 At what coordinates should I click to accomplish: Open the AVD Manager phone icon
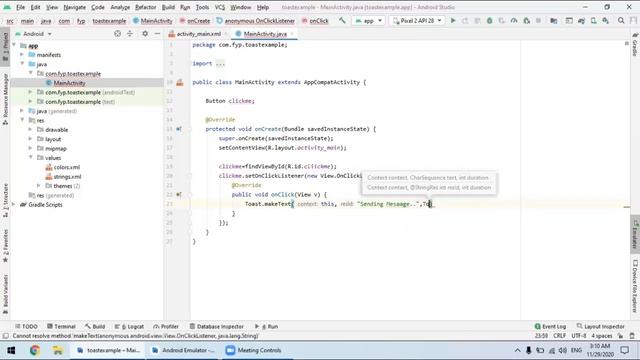pyautogui.click(x=593, y=20)
